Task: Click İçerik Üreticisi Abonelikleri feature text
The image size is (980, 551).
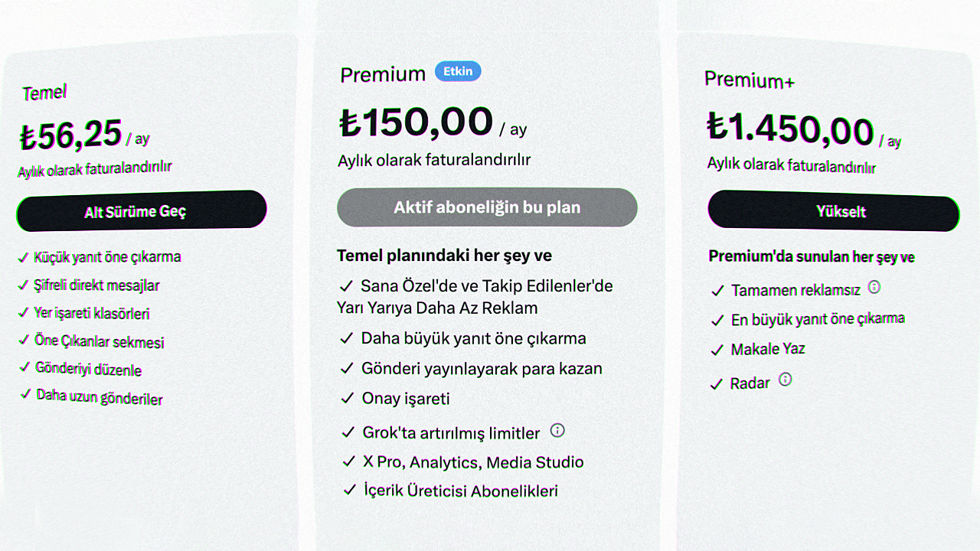Action: [x=461, y=491]
